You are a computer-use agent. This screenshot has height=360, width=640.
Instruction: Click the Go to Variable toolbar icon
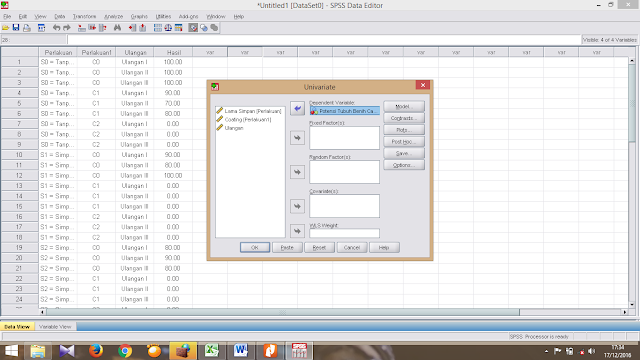92,28
